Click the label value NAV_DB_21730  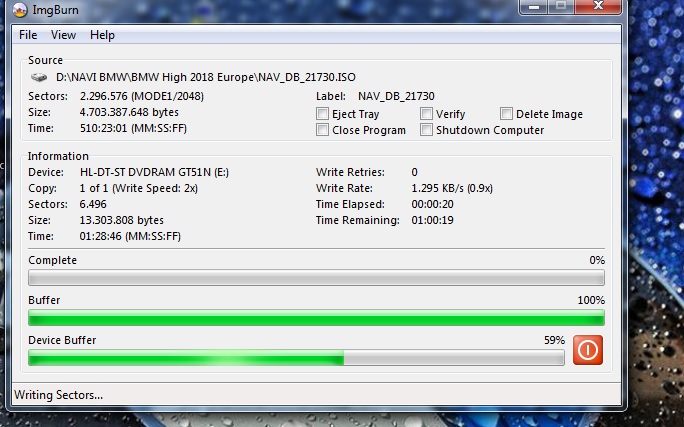(x=396, y=96)
